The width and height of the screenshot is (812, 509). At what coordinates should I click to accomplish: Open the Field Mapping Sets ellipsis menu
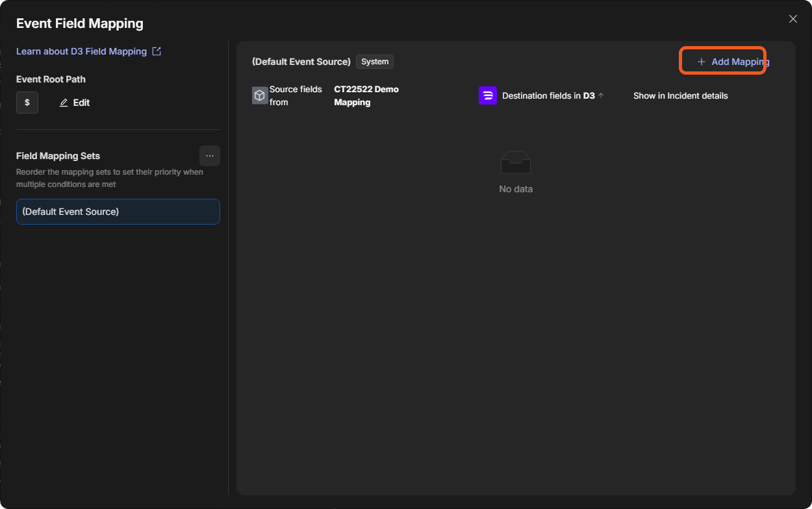(x=210, y=156)
